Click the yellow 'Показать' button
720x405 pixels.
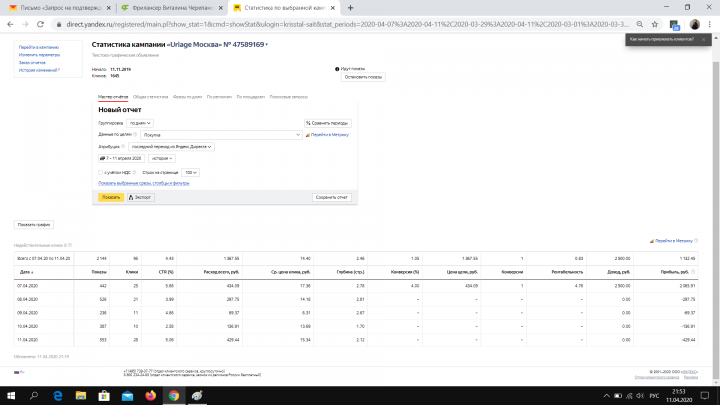pos(111,197)
